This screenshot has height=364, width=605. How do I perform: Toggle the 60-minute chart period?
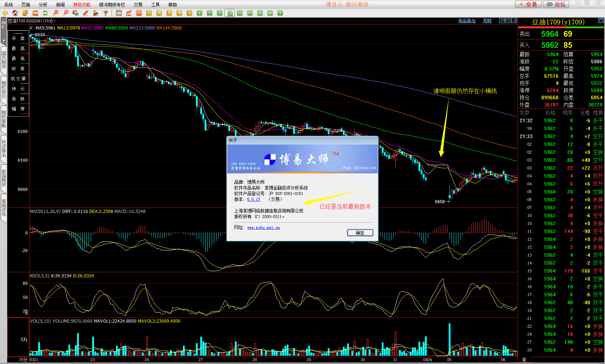click(x=250, y=13)
